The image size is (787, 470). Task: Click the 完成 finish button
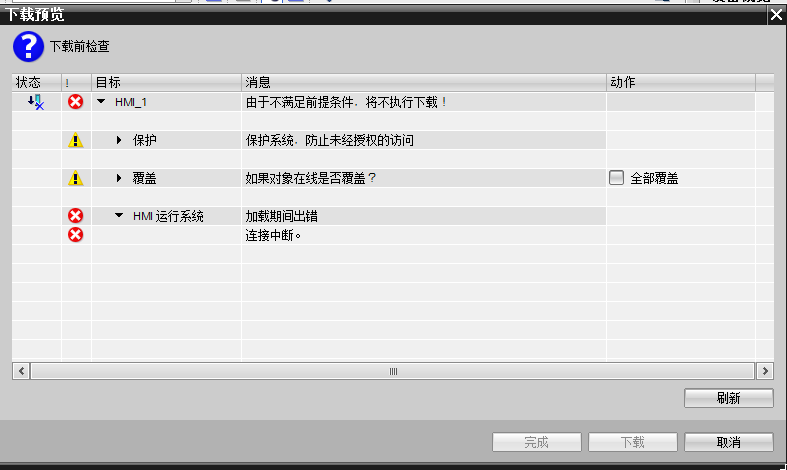point(537,442)
